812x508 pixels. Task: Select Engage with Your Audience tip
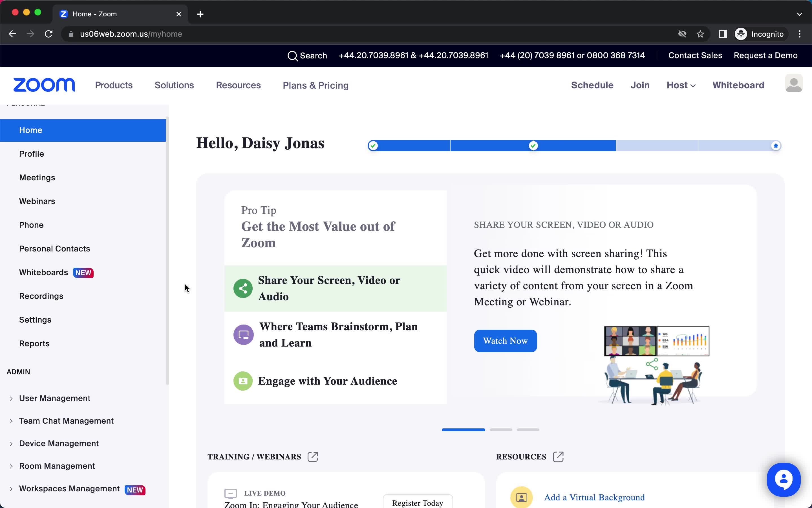[x=335, y=381]
